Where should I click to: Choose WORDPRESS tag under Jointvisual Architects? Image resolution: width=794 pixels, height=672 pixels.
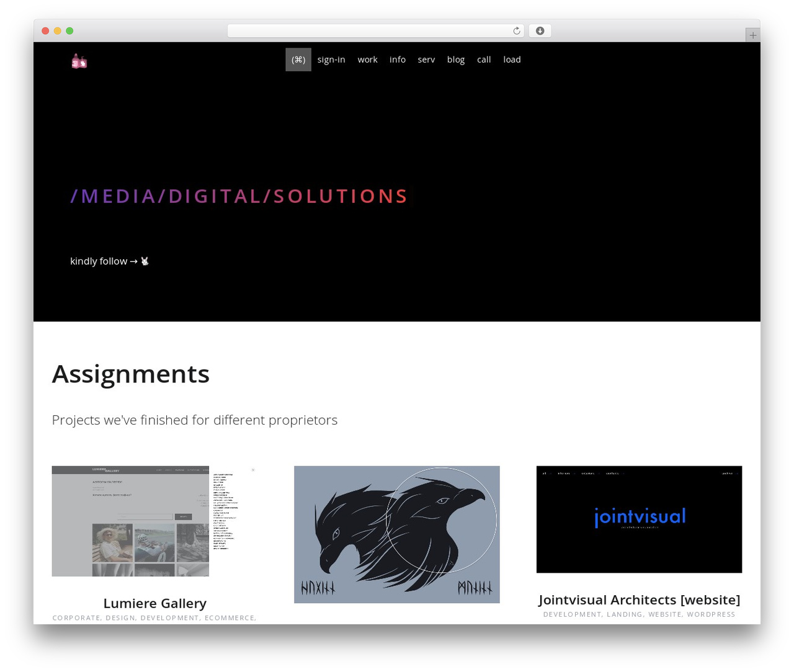coord(711,614)
